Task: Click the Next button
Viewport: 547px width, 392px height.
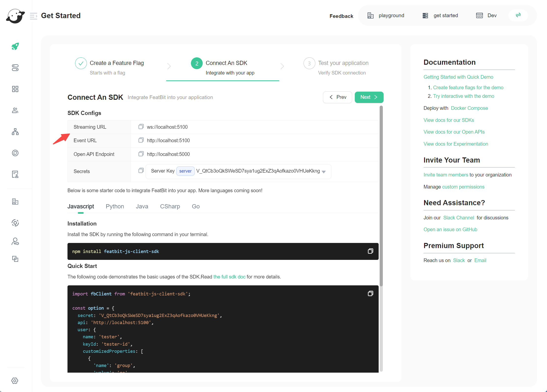Action: point(369,97)
